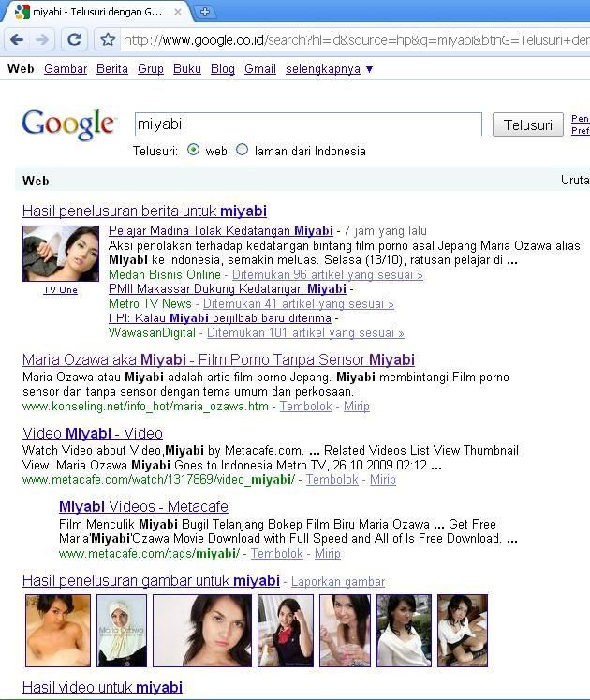Open the Buku link in top navigation
The height and width of the screenshot is (700, 590).
[x=187, y=68]
